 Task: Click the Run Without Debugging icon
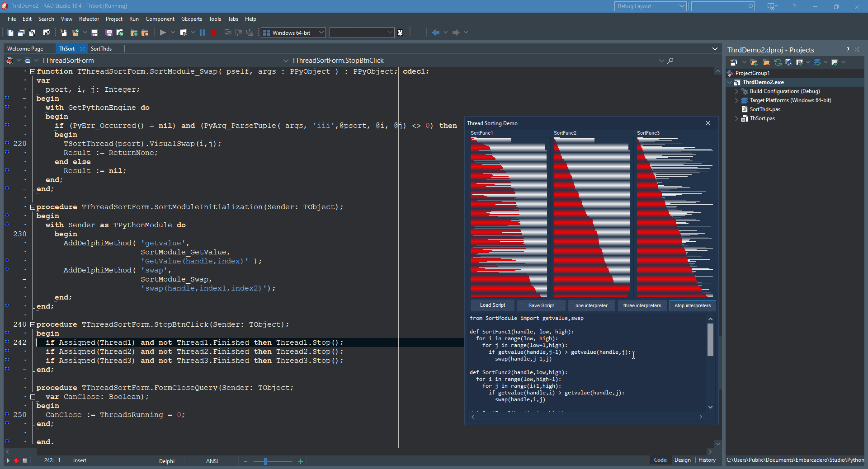(x=183, y=33)
